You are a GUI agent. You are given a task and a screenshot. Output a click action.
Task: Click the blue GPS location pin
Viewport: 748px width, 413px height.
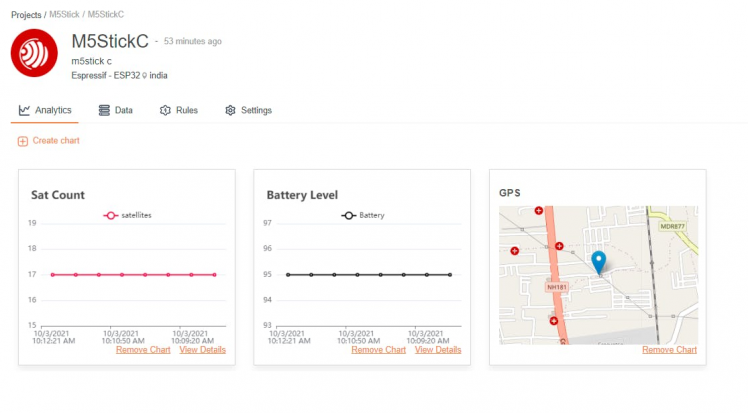[x=598, y=262]
